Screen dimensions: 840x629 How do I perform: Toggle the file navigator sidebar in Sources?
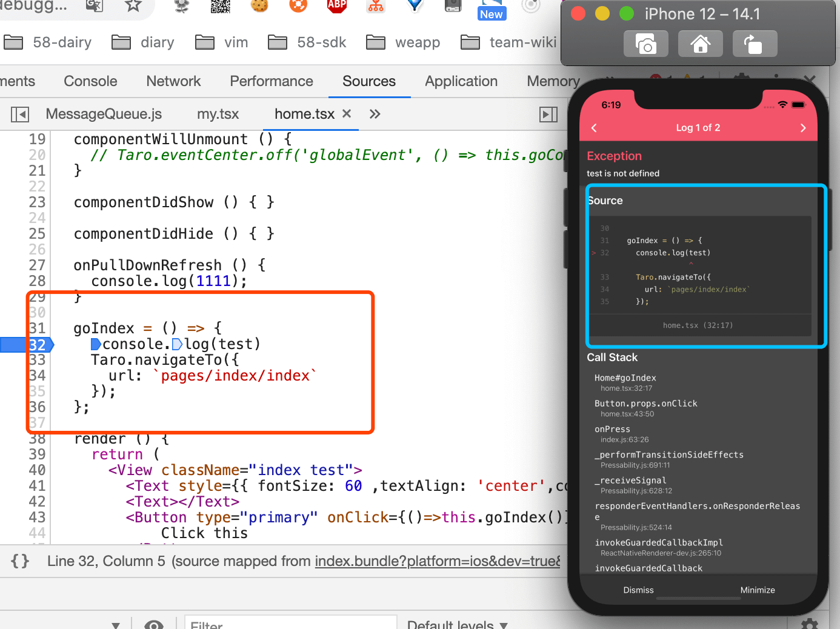(x=20, y=114)
